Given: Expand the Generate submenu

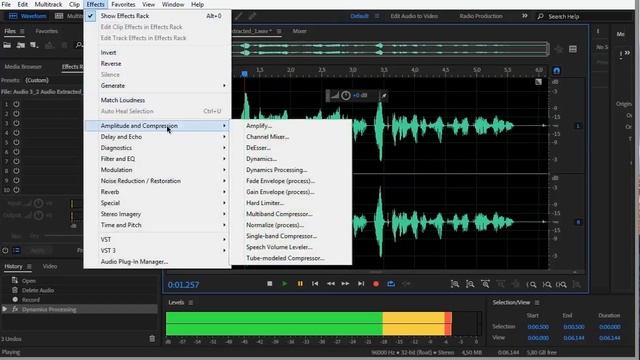Looking at the screenshot, I should (157, 86).
